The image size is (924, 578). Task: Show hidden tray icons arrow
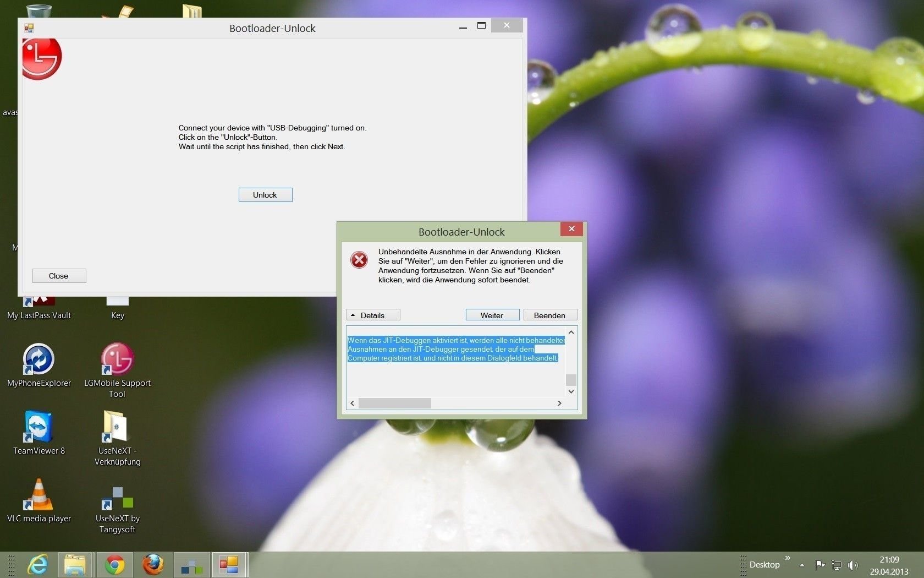802,565
